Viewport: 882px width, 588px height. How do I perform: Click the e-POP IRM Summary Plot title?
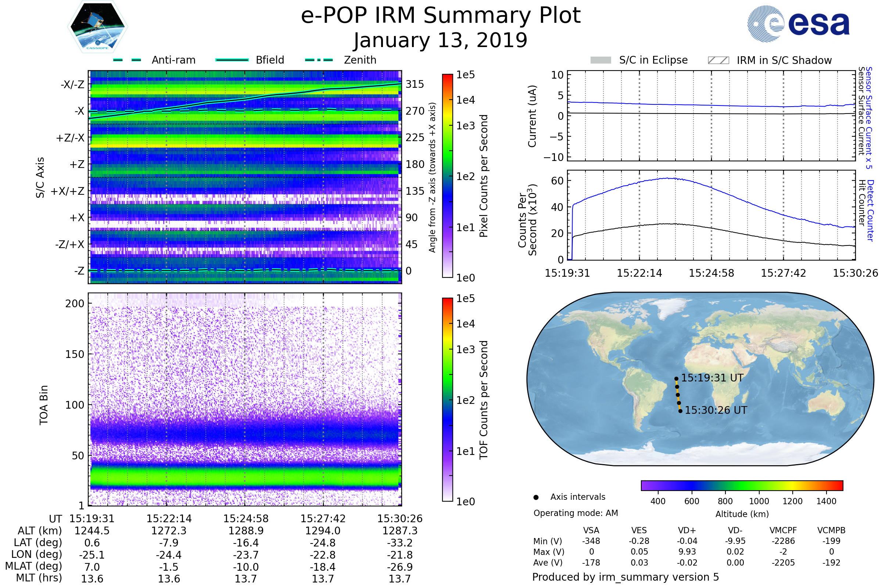pos(441,16)
